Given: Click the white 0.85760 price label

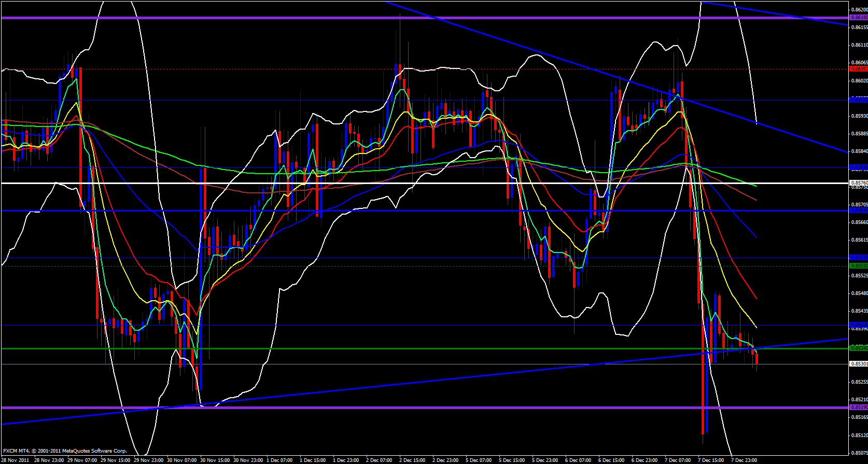Looking at the screenshot, I should [858, 182].
